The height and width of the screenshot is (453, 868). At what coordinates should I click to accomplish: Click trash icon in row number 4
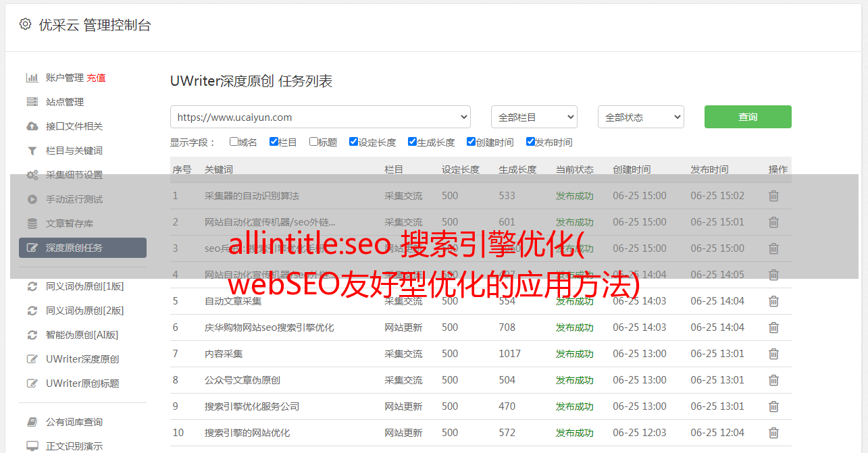[773, 275]
